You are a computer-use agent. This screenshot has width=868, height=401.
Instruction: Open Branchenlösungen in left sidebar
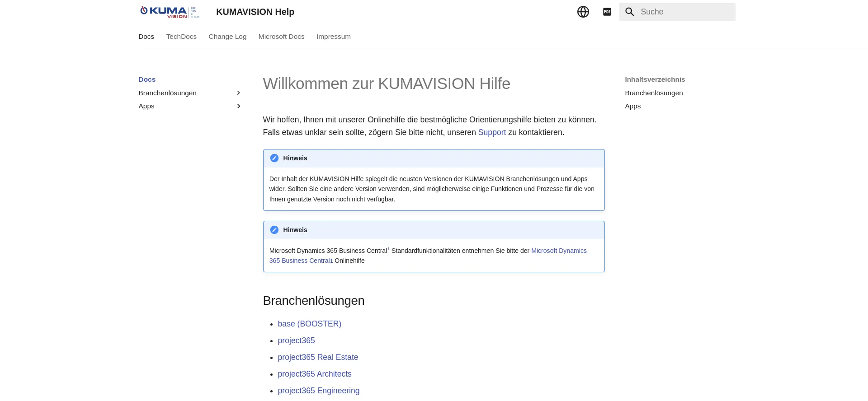pos(168,93)
